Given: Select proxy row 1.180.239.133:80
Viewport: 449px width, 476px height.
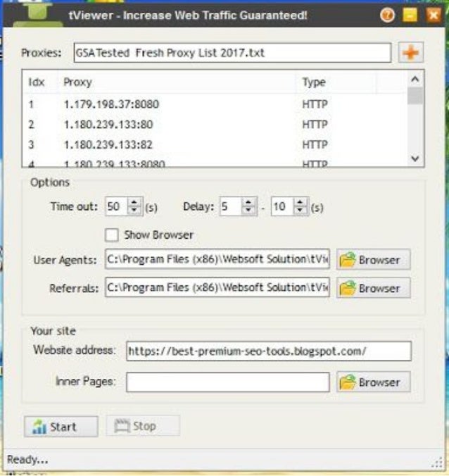Looking at the screenshot, I should pyautogui.click(x=215, y=124).
